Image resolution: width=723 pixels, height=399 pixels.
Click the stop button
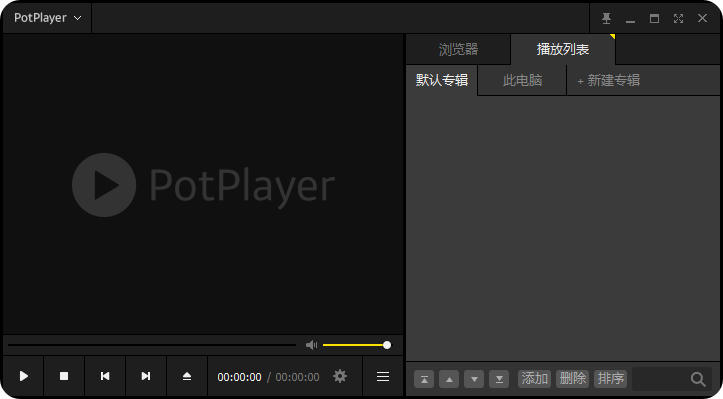pyautogui.click(x=64, y=376)
